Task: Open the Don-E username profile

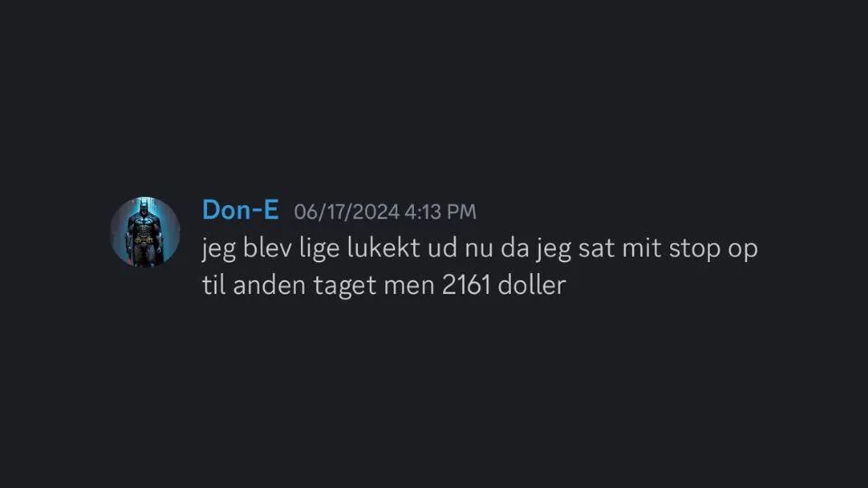Action: click(x=241, y=211)
